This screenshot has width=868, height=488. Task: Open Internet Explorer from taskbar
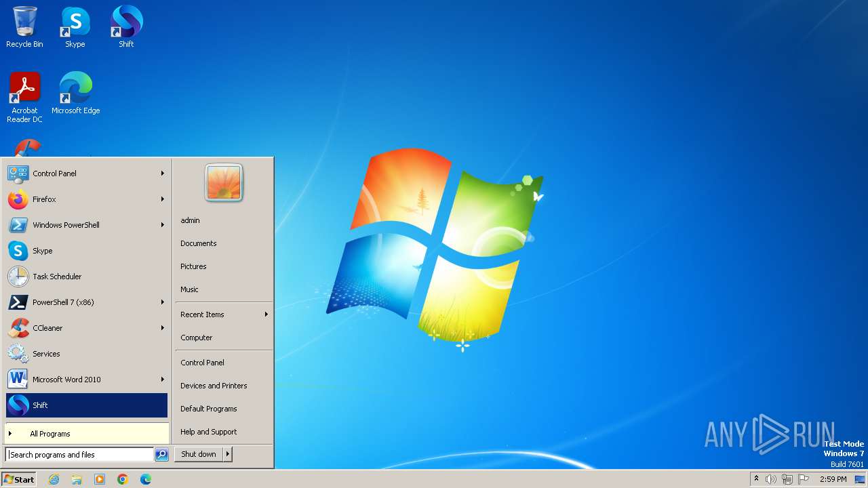[54, 479]
